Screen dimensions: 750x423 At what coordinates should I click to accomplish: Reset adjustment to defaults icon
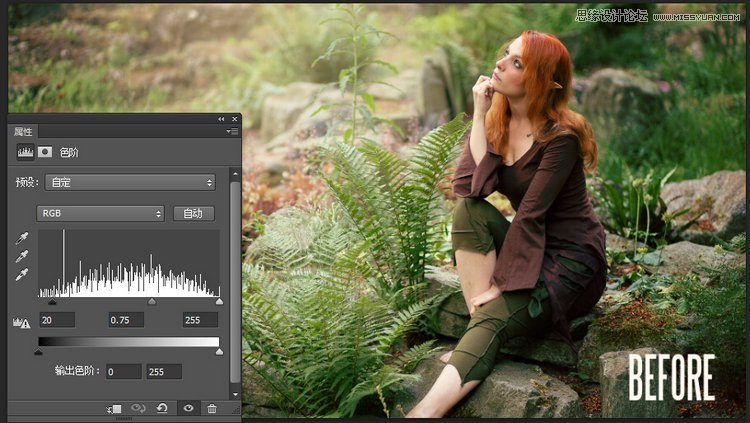(162, 409)
